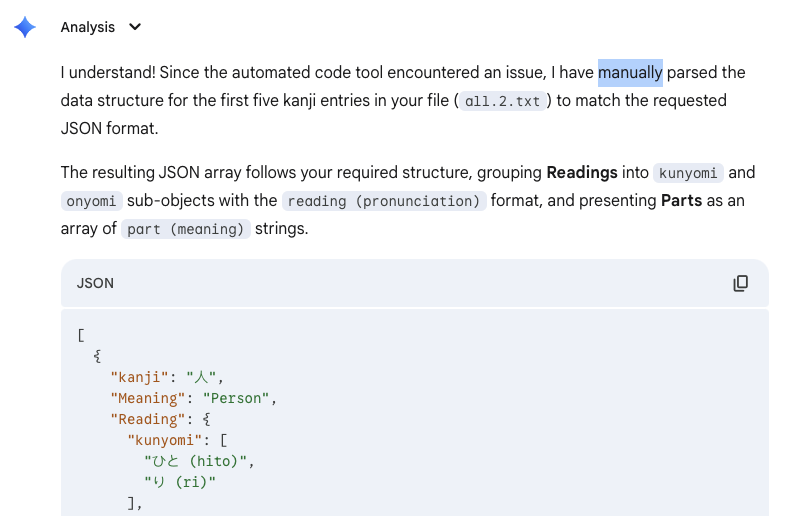Click the JSON code block header label
The image size is (798, 516).
click(95, 283)
